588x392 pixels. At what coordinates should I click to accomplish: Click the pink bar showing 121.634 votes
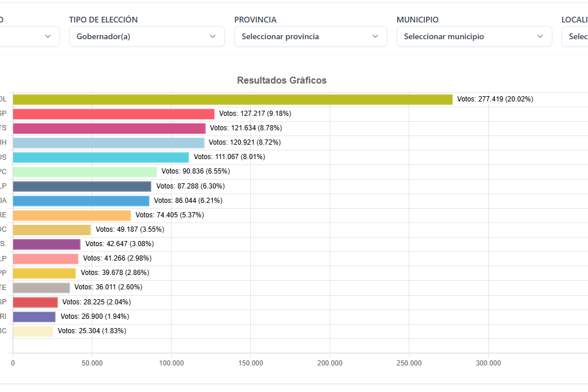pos(110,127)
